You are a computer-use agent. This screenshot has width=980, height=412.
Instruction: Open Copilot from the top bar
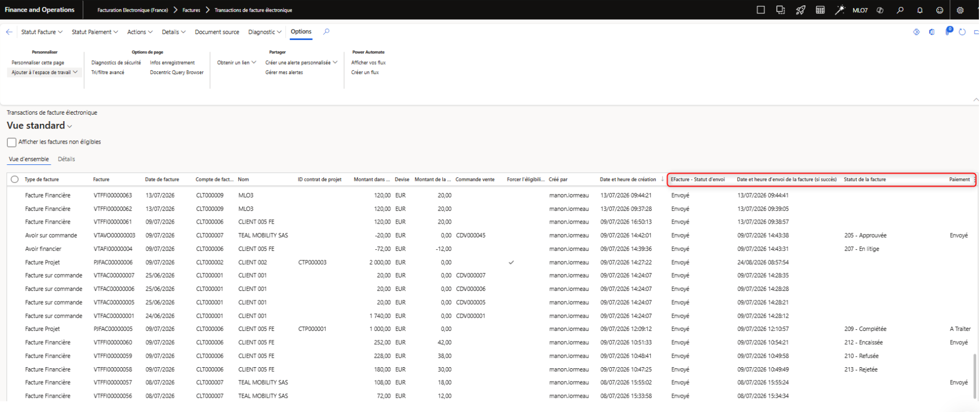click(880, 10)
